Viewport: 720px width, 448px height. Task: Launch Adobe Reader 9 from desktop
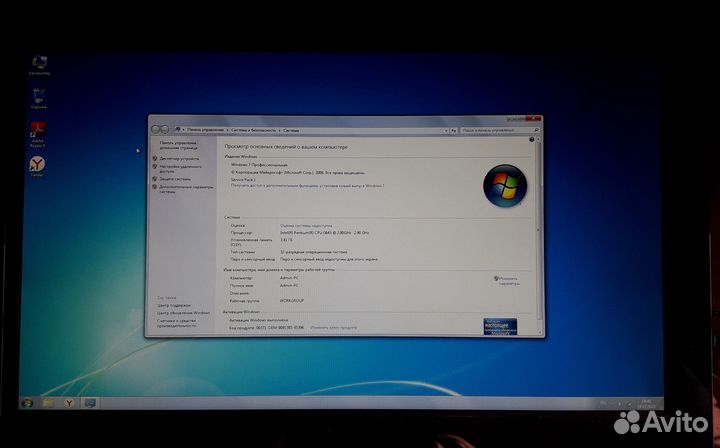(x=38, y=134)
